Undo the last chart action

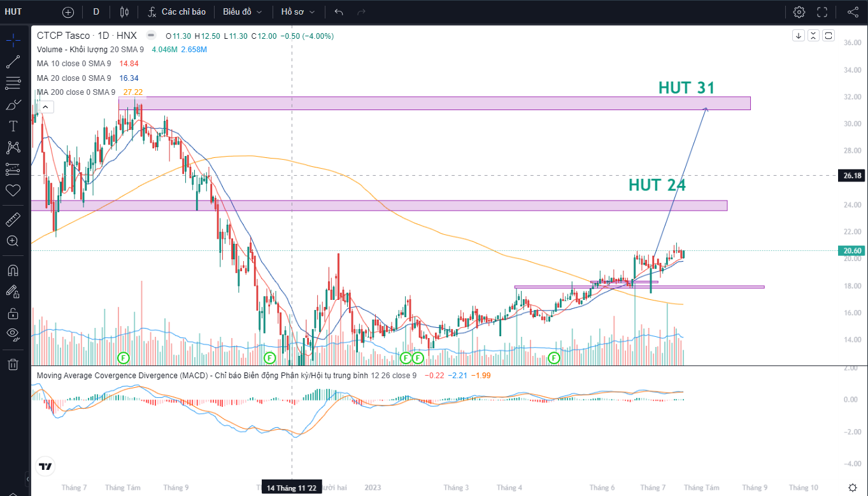(339, 11)
